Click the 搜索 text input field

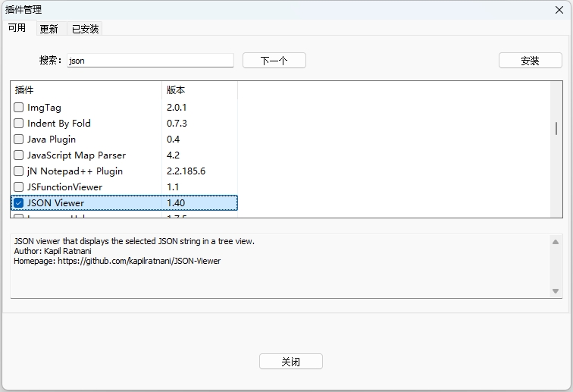tap(149, 61)
